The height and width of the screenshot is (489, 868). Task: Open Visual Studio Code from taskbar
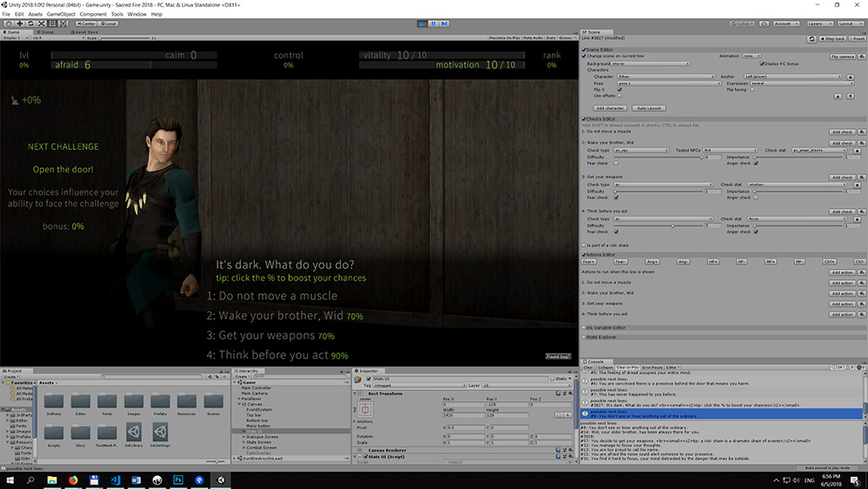click(115, 480)
